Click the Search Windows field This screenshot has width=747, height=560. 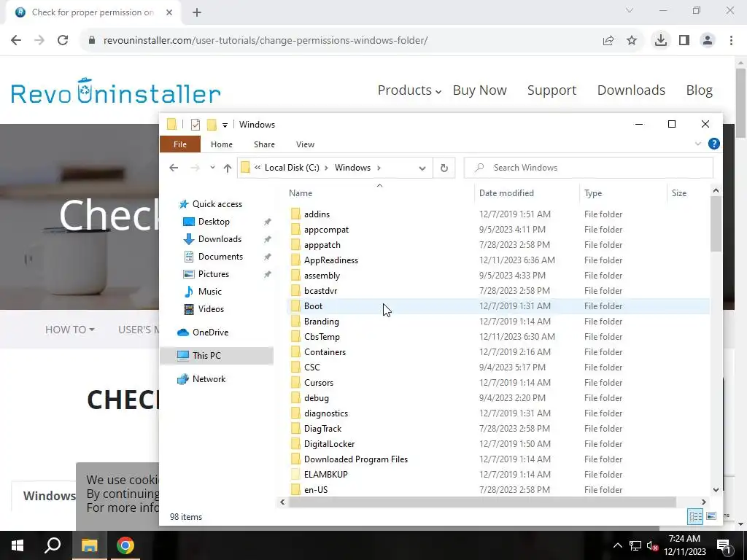tap(589, 168)
